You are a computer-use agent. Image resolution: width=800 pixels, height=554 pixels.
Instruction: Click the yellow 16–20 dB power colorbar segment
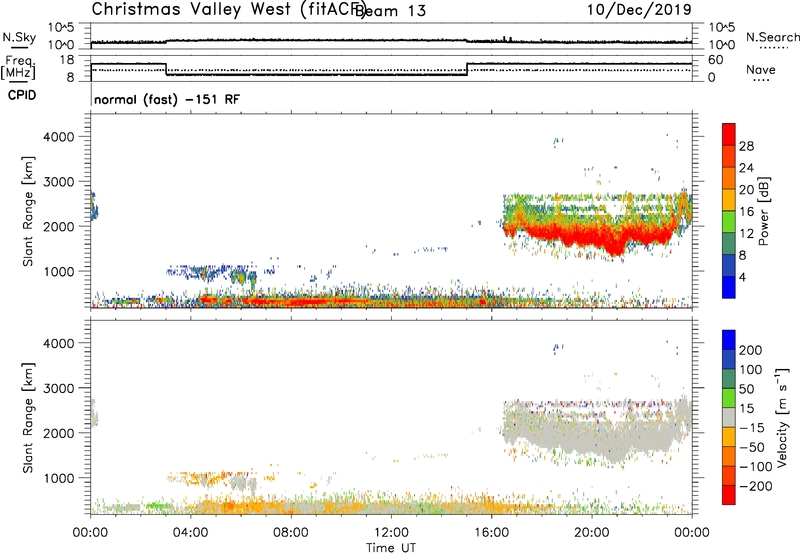tap(729, 200)
